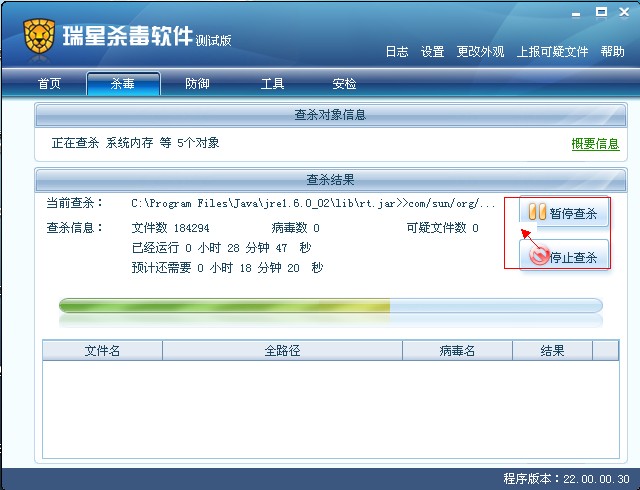
Task: Click the 已经运行 elapsed time text
Action: (x=221, y=248)
